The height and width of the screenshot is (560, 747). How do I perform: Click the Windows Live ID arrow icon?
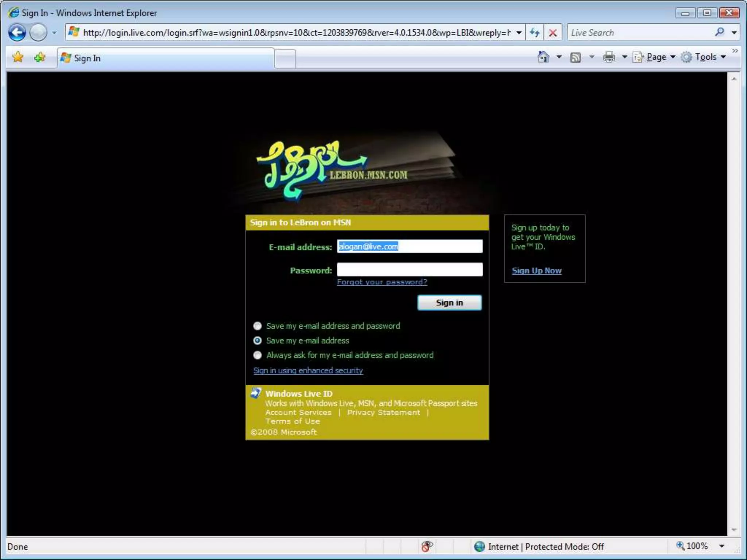click(x=256, y=393)
